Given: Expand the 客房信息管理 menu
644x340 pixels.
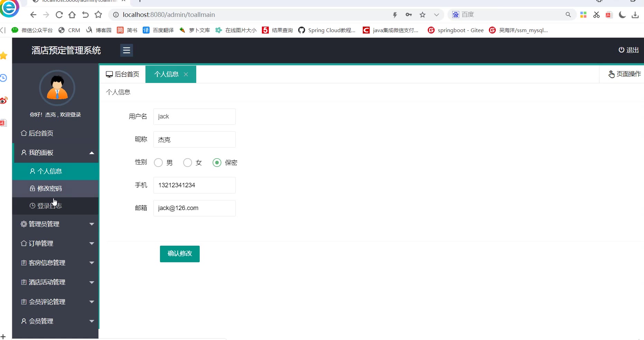Looking at the screenshot, I should 55,263.
